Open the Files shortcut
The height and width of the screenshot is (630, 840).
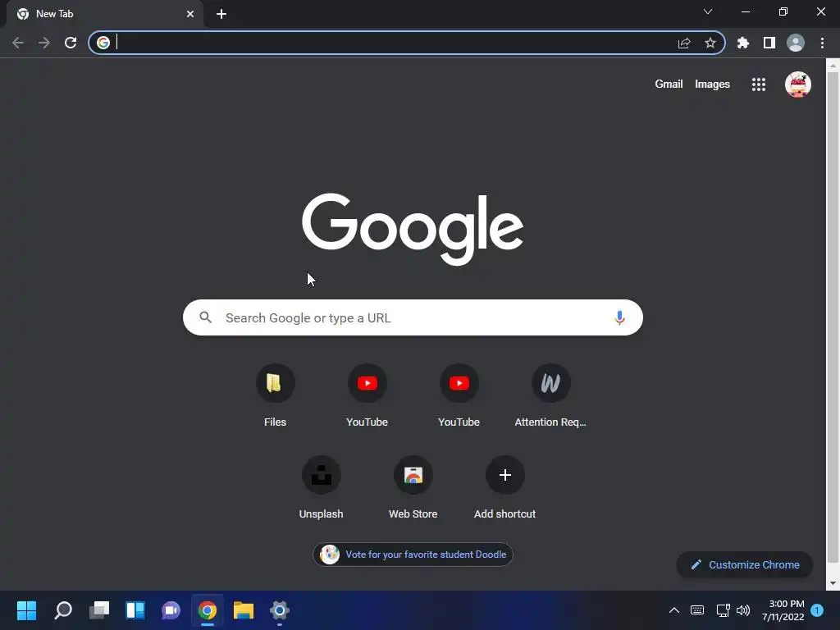[275, 396]
